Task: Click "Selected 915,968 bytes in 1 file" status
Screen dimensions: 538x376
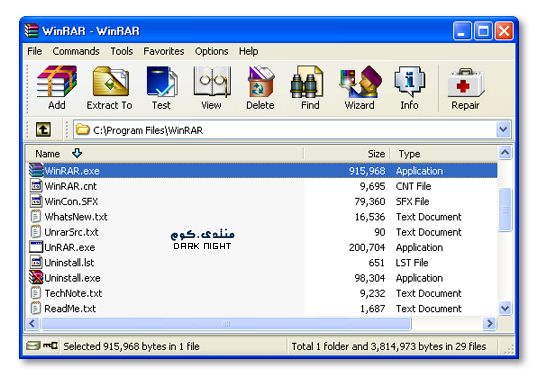Action: [131, 346]
